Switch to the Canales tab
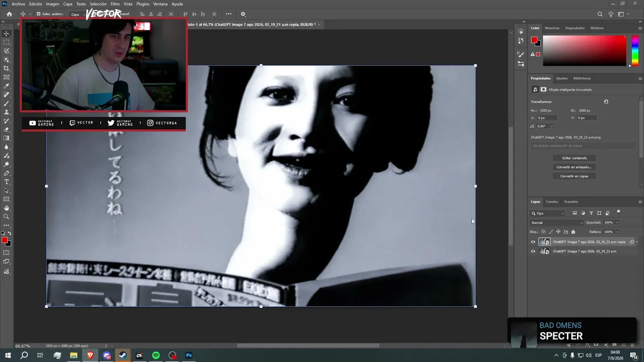The image size is (644, 362). [552, 202]
